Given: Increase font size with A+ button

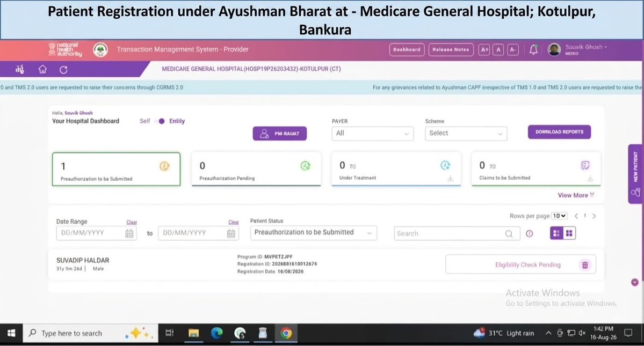Looking at the screenshot, I should click(x=484, y=49).
